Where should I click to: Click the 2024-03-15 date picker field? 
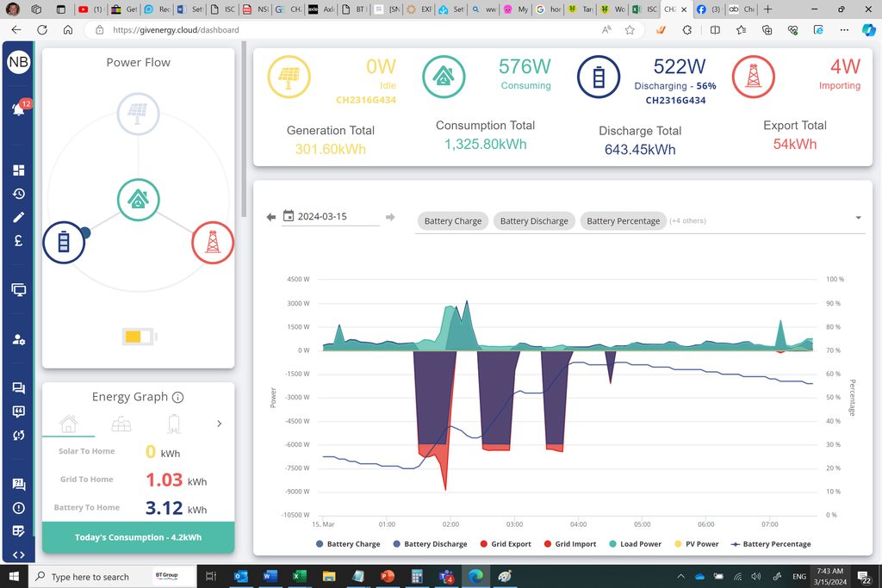coord(331,217)
